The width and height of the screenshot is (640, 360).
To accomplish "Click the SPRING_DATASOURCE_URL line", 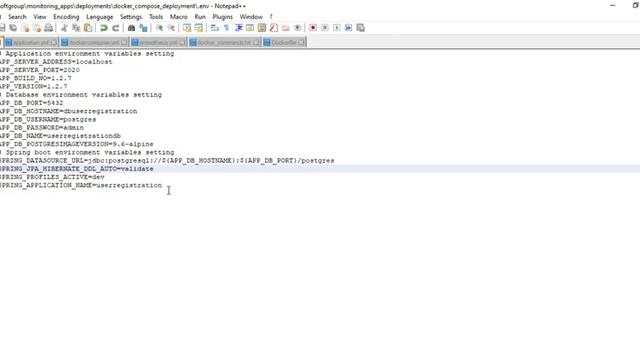I will (x=167, y=161).
